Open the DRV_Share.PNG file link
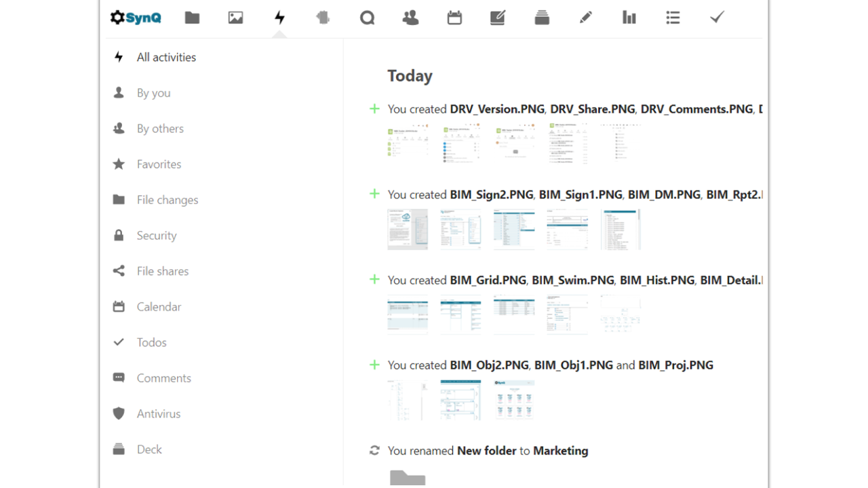 click(593, 109)
